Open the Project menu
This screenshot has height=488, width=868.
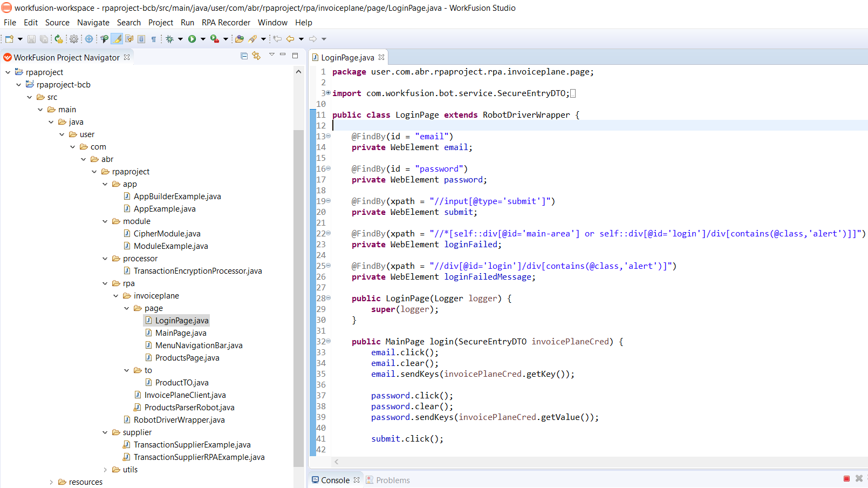tap(161, 23)
